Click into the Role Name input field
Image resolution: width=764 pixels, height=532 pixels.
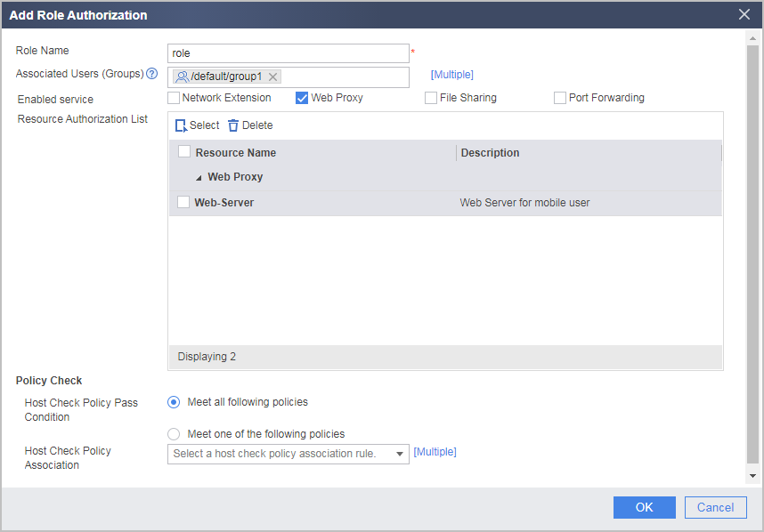tap(288, 53)
